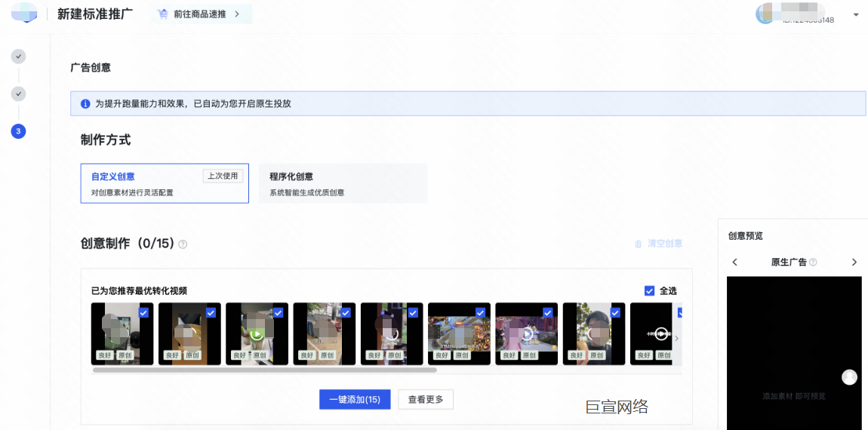This screenshot has height=430, width=868.
Task: Click the trash icon beside 清空创意
Action: point(639,244)
